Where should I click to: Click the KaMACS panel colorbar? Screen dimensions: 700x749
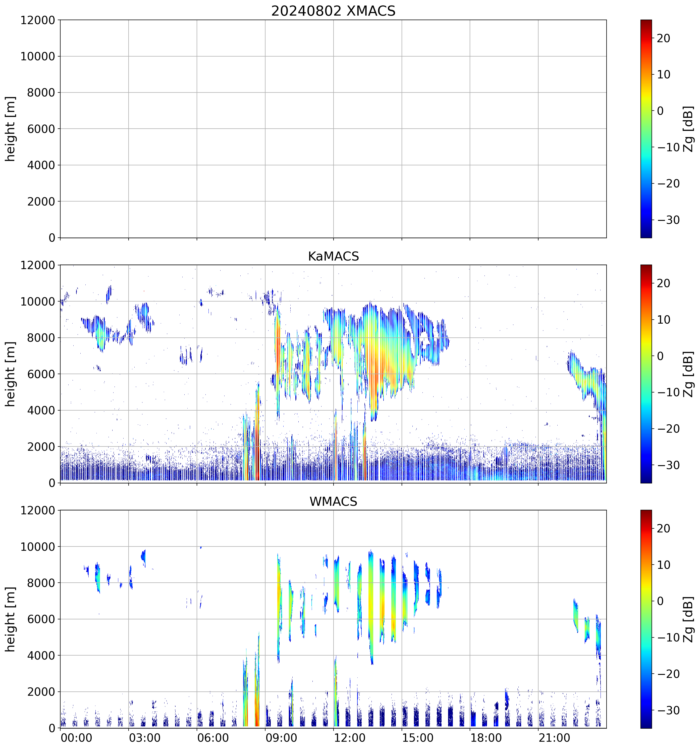646,374
